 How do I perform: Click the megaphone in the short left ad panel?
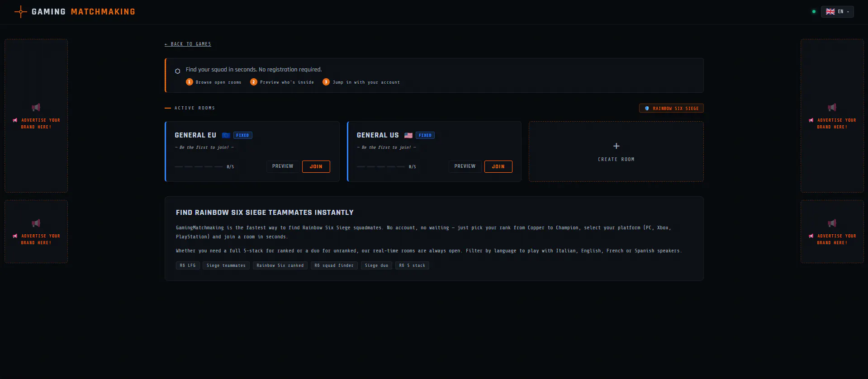(36, 223)
